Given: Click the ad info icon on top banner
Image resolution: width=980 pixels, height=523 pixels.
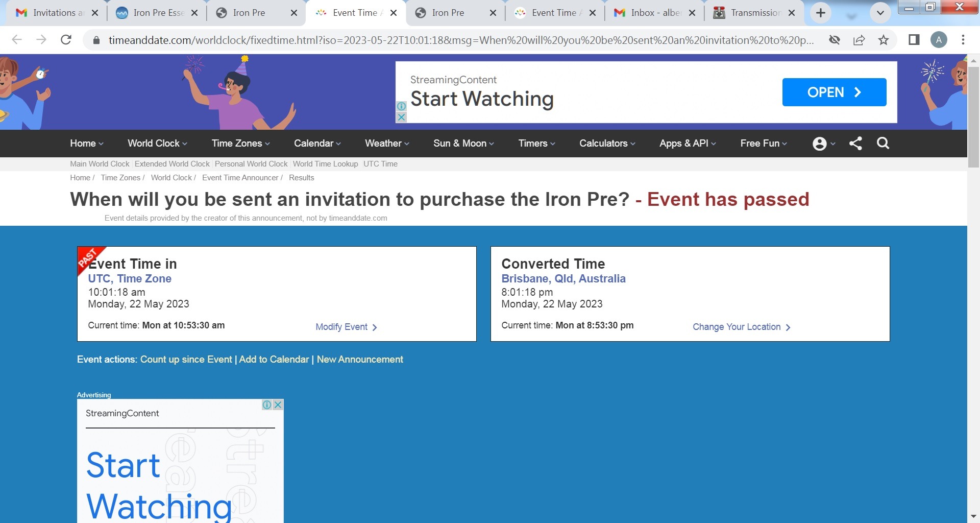Looking at the screenshot, I should tap(401, 106).
